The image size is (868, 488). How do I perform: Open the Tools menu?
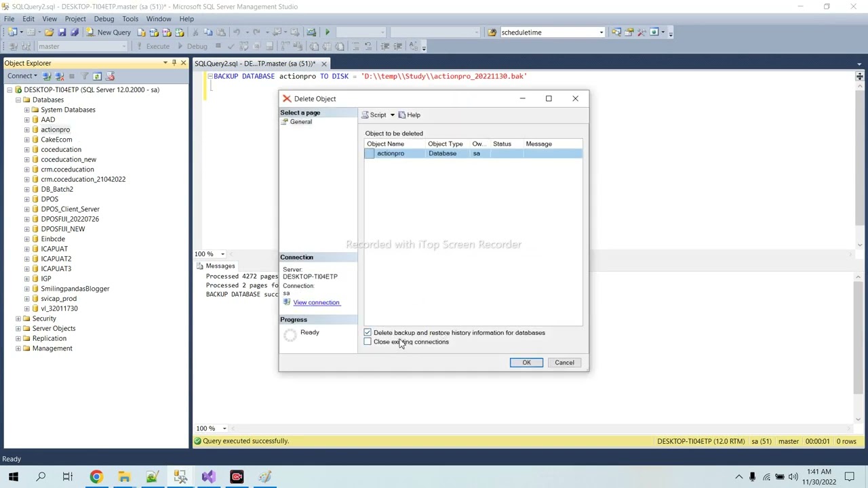[130, 18]
